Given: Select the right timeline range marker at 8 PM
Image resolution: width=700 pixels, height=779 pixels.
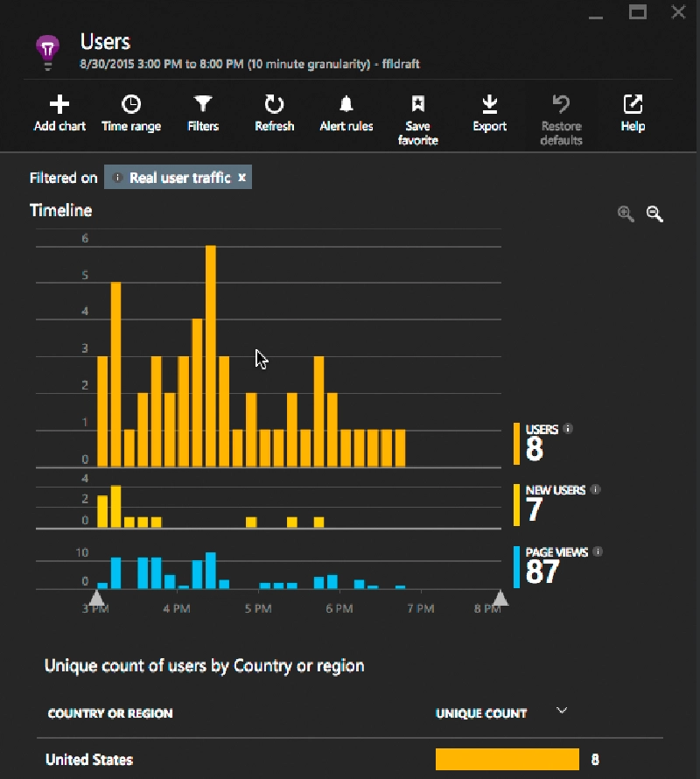Looking at the screenshot, I should coord(500,598).
